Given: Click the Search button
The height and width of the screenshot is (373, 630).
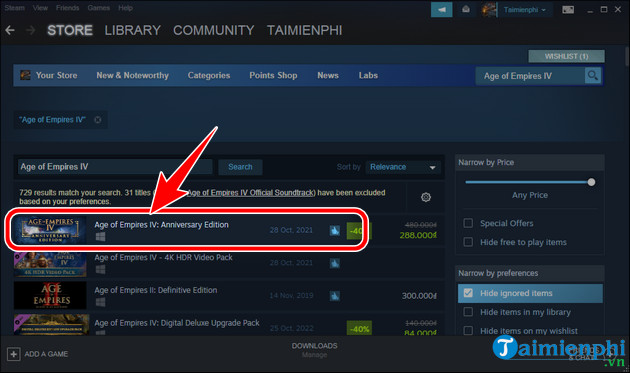Looking at the screenshot, I should pos(240,167).
